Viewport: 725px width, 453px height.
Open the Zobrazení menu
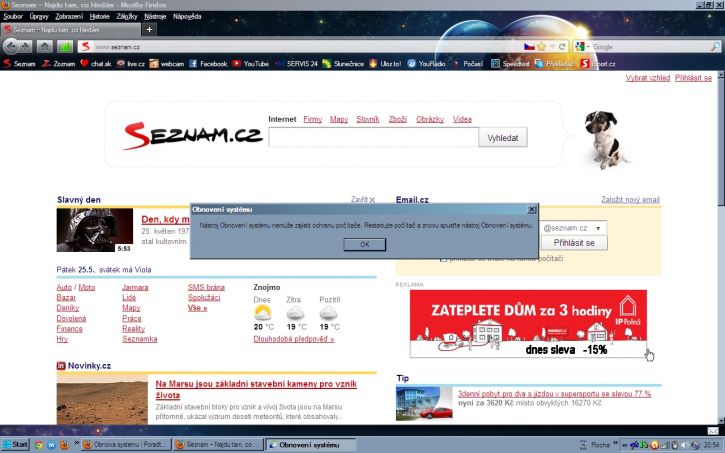[69, 16]
